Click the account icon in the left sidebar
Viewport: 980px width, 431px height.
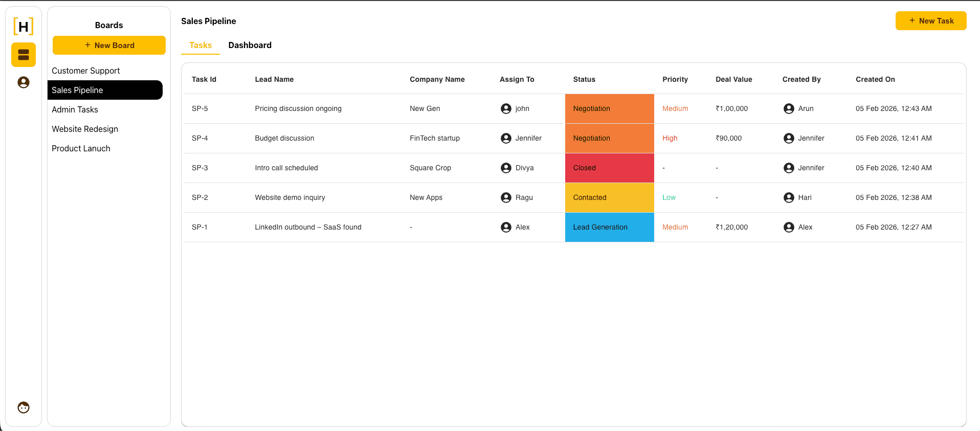[x=23, y=82]
